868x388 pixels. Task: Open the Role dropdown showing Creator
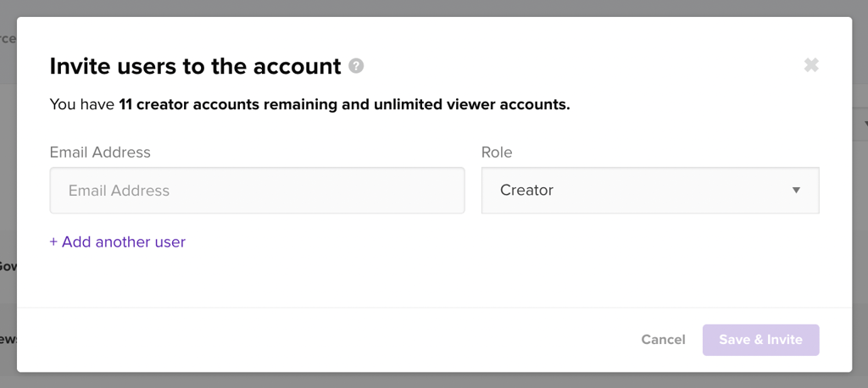point(649,191)
